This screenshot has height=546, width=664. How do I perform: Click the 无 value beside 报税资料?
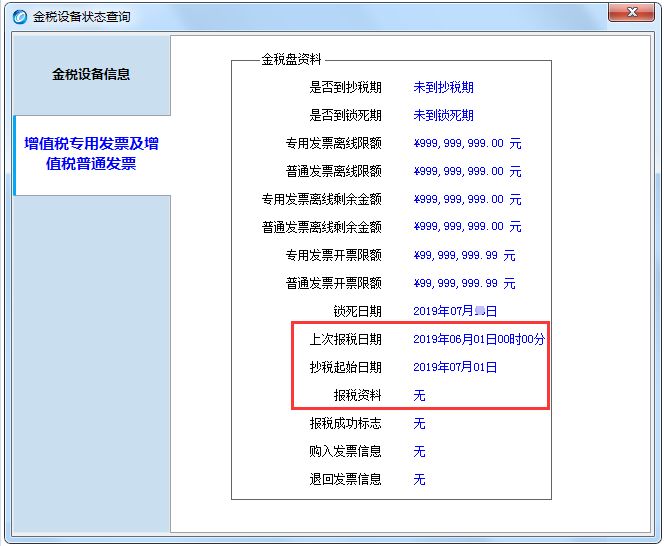419,395
